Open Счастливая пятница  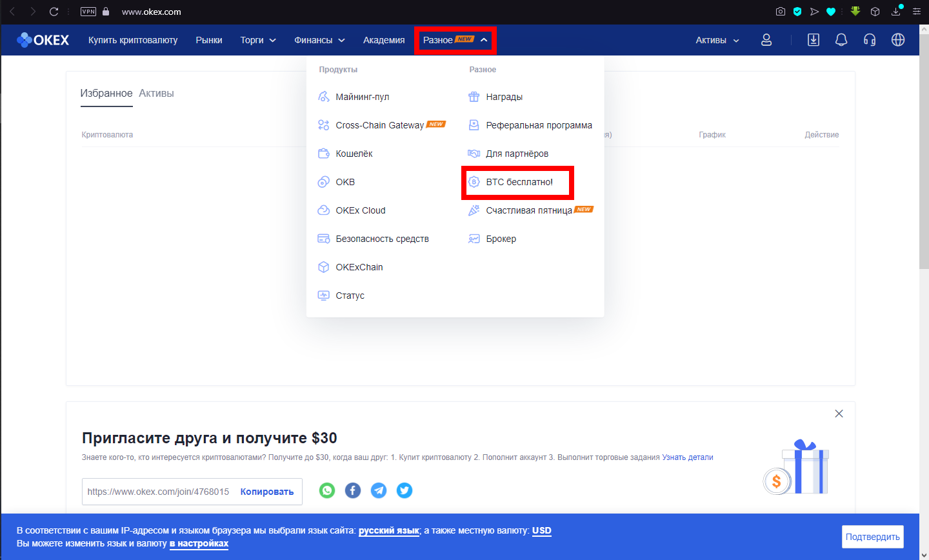point(530,210)
